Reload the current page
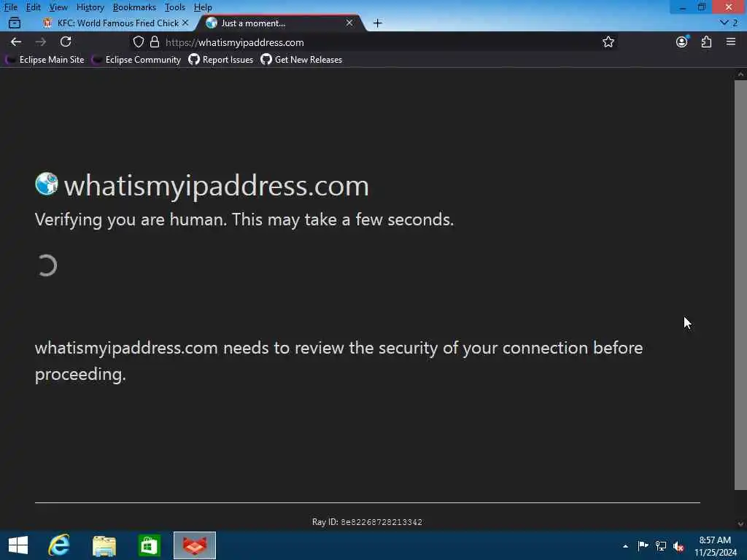Image resolution: width=747 pixels, height=560 pixels. (66, 42)
